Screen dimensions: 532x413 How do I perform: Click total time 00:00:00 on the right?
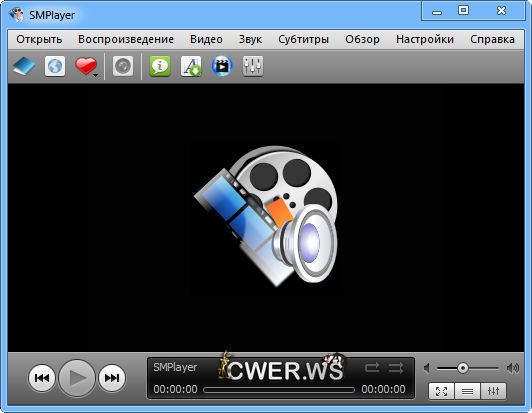pos(383,389)
